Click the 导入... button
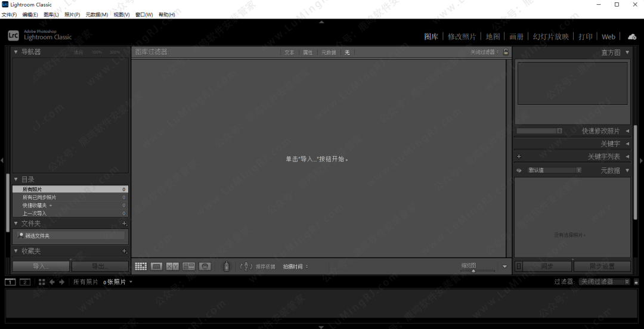This screenshot has height=329, width=644. (41, 266)
